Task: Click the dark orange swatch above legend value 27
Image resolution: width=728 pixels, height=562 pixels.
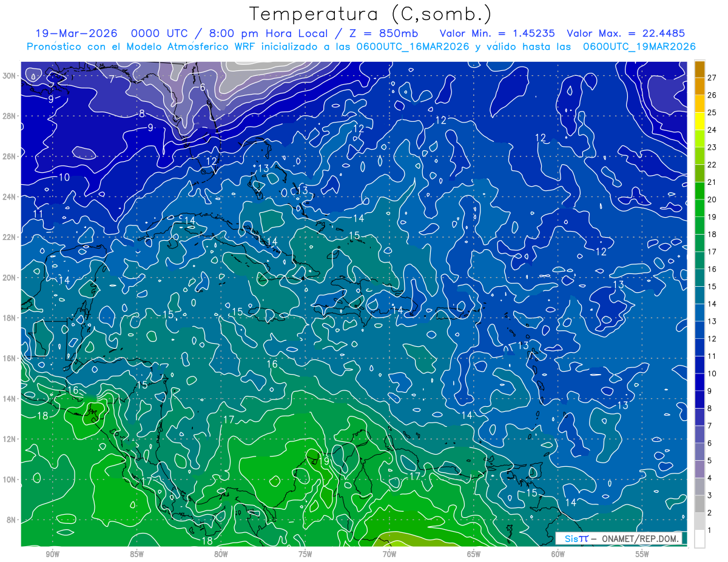Action: [x=699, y=69]
